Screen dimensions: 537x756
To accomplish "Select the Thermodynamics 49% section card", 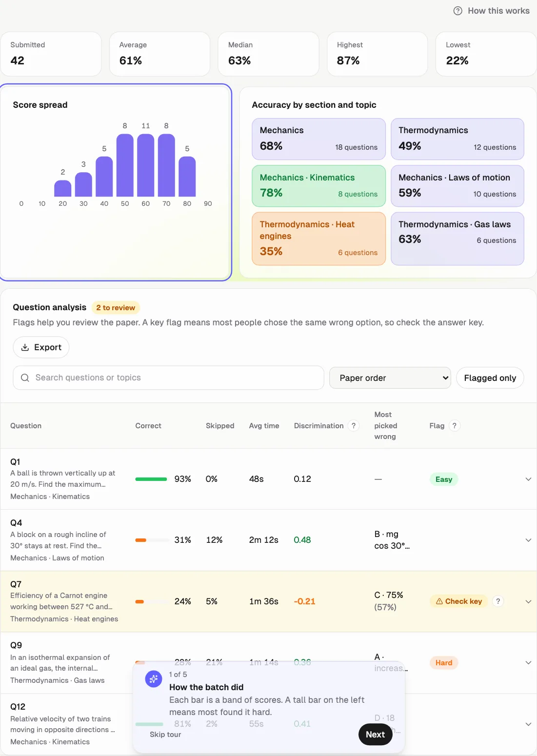I will point(457,139).
